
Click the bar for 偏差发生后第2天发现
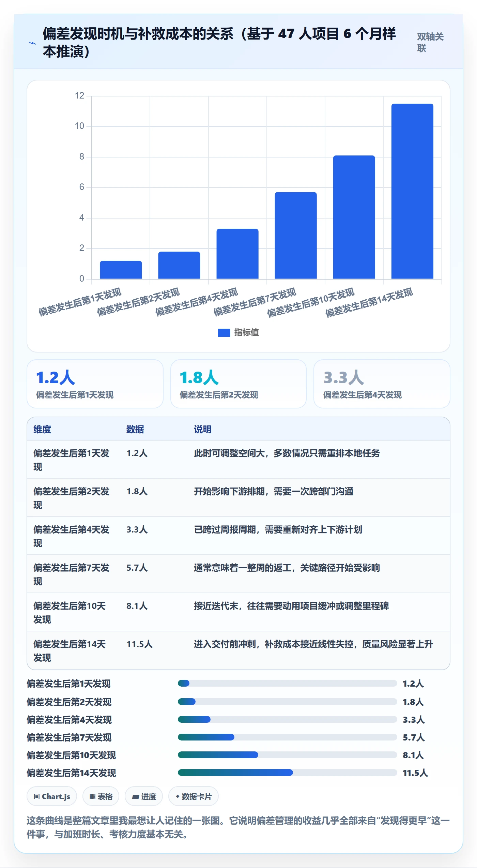coord(179,265)
